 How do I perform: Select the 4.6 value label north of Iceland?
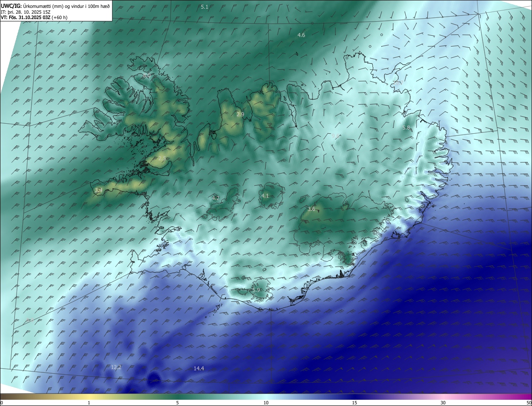pos(301,35)
